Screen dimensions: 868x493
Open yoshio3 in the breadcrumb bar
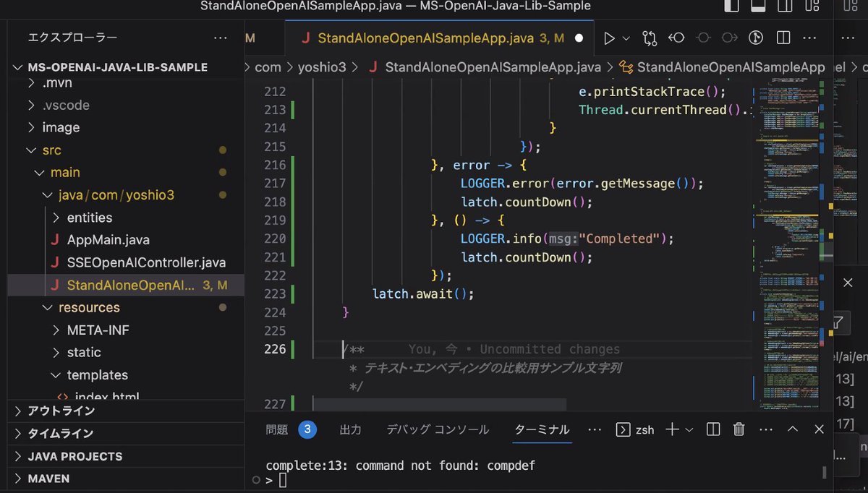pyautogui.click(x=323, y=67)
